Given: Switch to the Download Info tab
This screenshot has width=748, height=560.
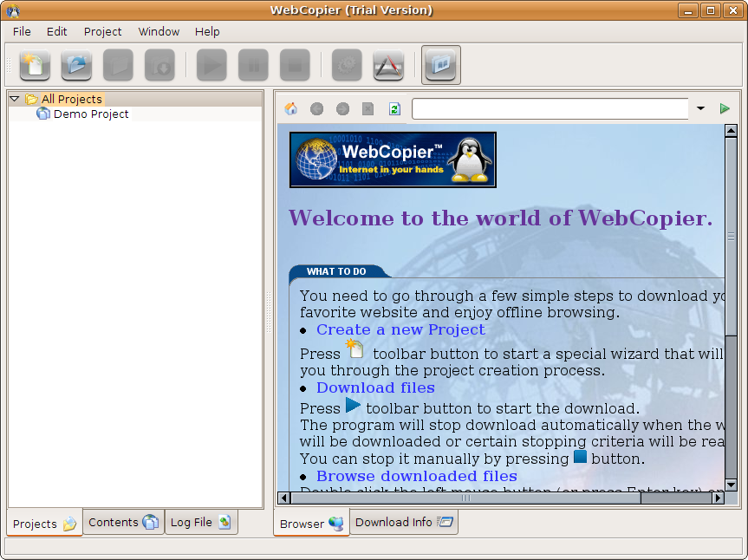Looking at the screenshot, I should (404, 523).
